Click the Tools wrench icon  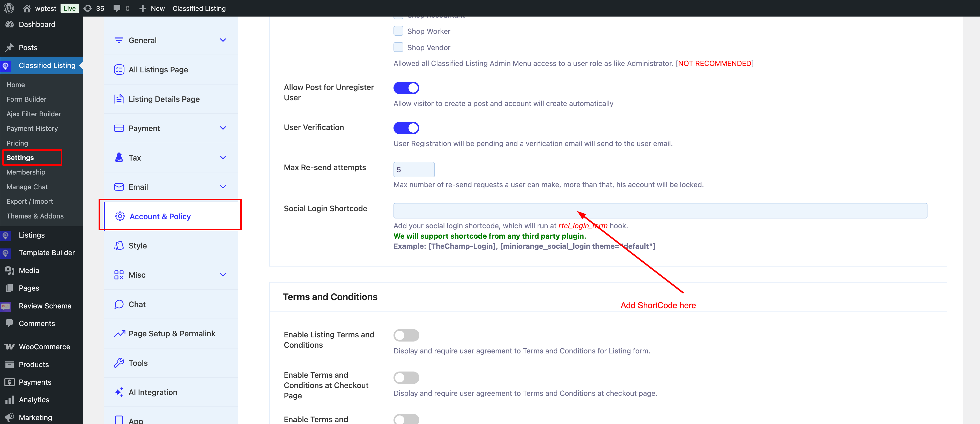click(x=119, y=363)
